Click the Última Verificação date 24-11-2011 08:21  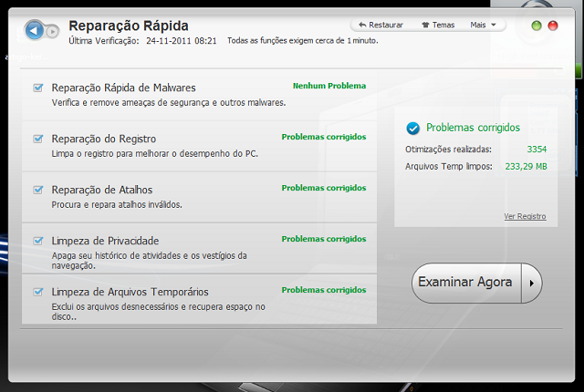click(x=182, y=41)
